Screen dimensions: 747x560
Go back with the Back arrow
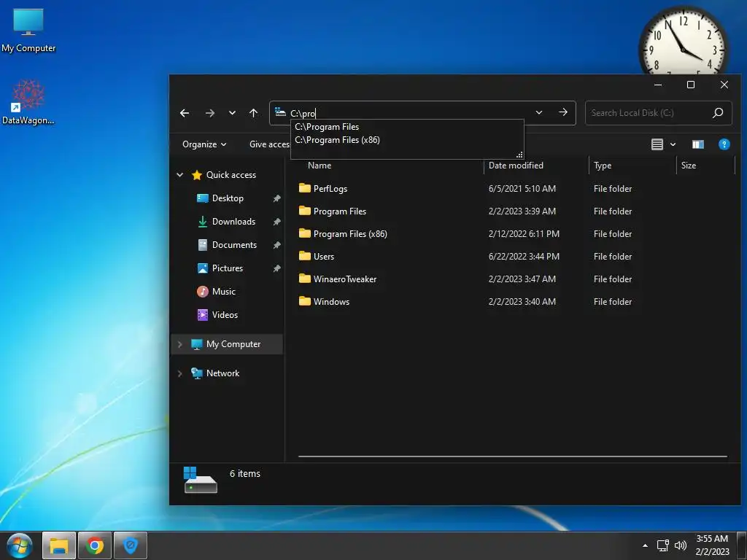[x=185, y=113]
